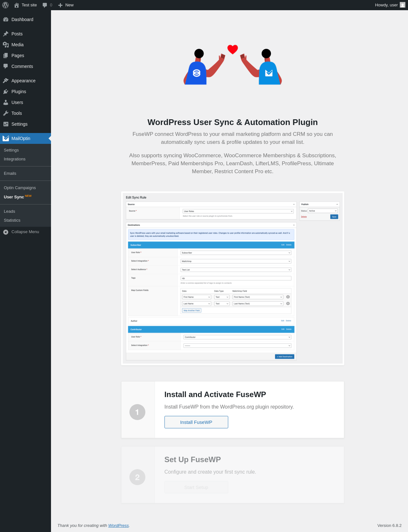Image resolution: width=408 pixels, height=532 pixels.
Task: Open Plugins menu item
Action: click(25, 92)
